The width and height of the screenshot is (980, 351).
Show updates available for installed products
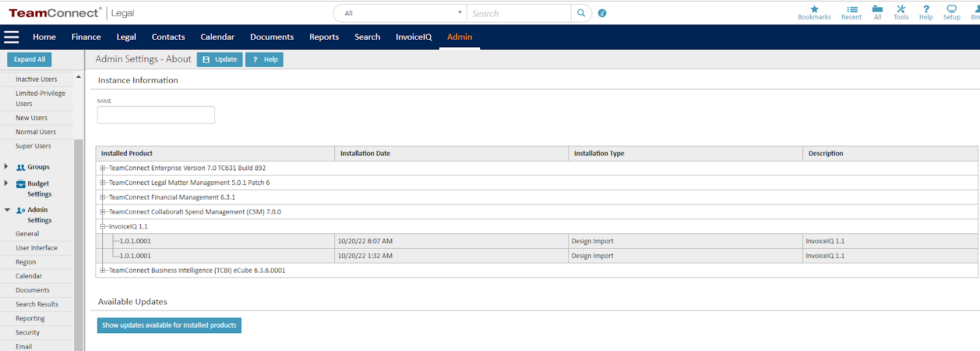[169, 325]
